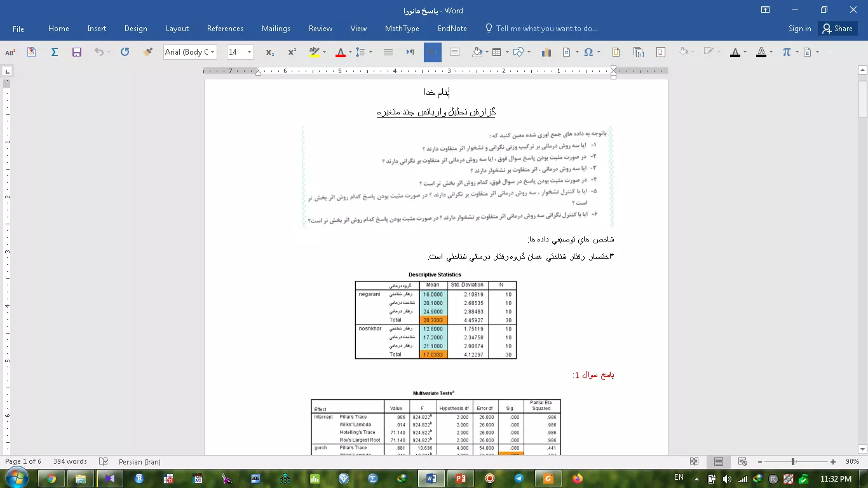Insert a chart using bar chart icon
Image resolution: width=868 pixels, height=488 pixels.
click(545, 52)
